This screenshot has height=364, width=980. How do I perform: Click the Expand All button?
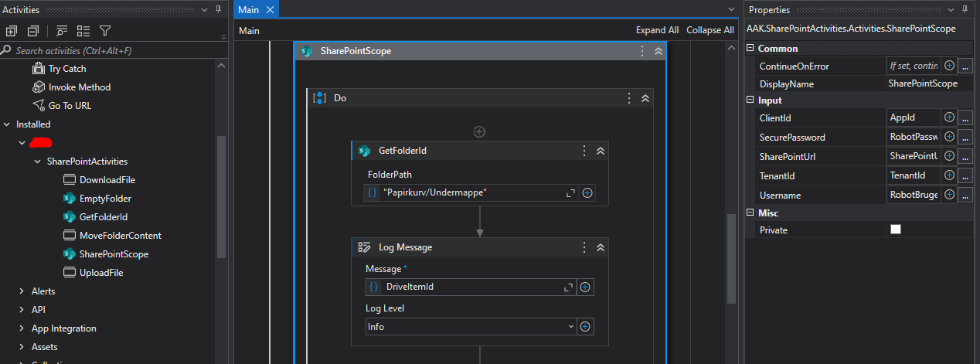[657, 30]
